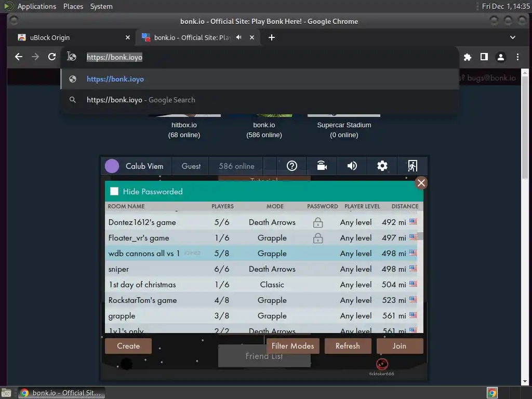Toggle bonk.io sound with speaker icon
Image resolution: width=532 pixels, height=399 pixels.
[x=352, y=166]
